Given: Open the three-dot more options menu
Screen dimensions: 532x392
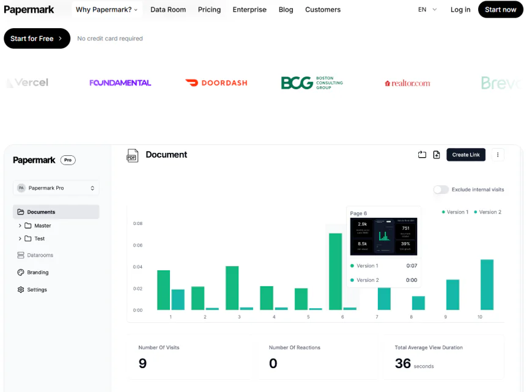Looking at the screenshot, I should coord(498,155).
